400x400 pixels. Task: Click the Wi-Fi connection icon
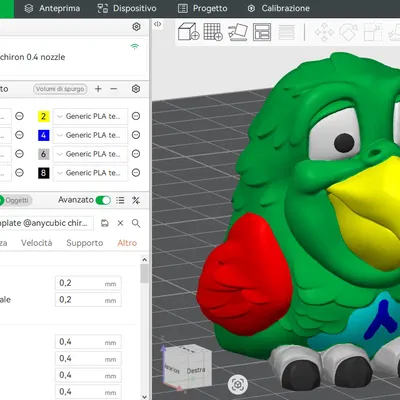click(x=135, y=46)
